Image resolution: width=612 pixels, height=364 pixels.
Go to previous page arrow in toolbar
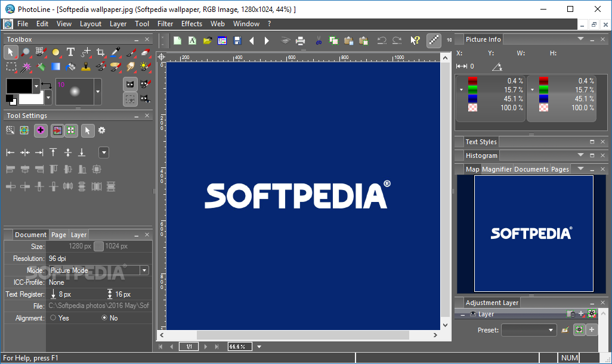[252, 41]
